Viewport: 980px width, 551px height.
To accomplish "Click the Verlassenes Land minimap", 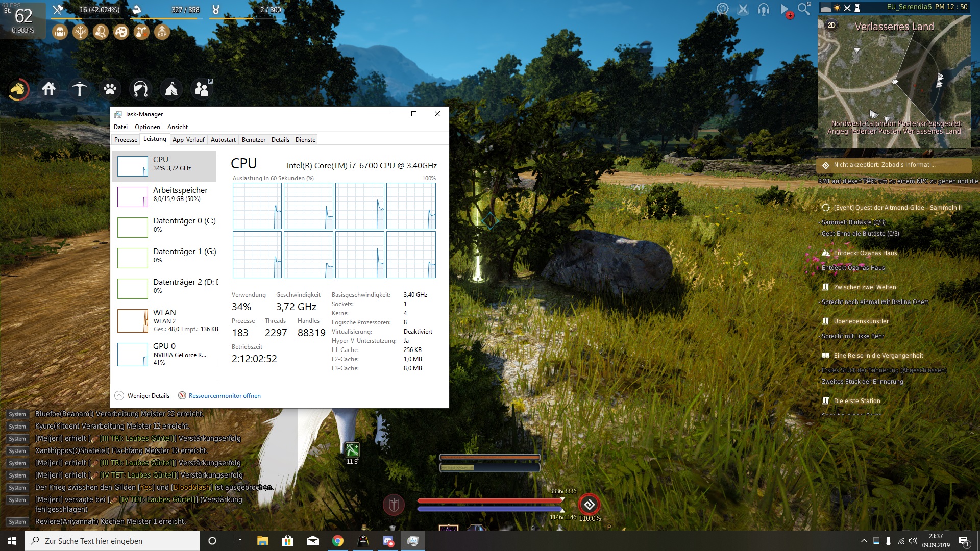I will 894,82.
